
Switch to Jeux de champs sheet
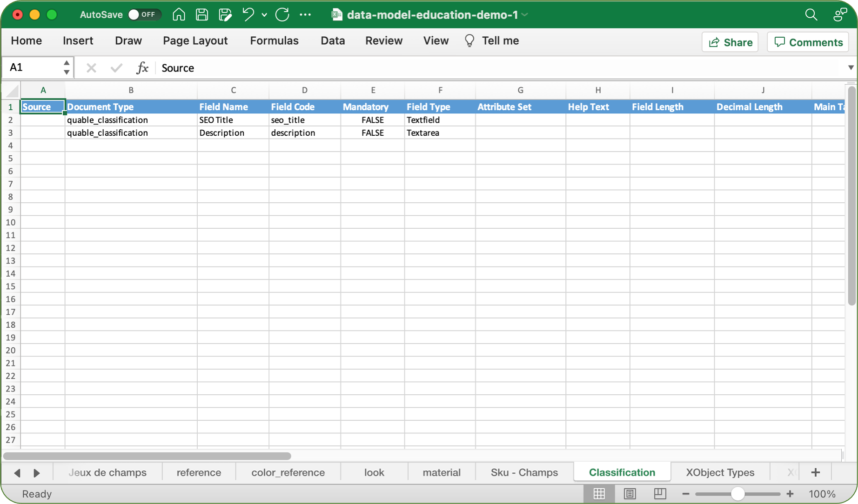click(107, 472)
